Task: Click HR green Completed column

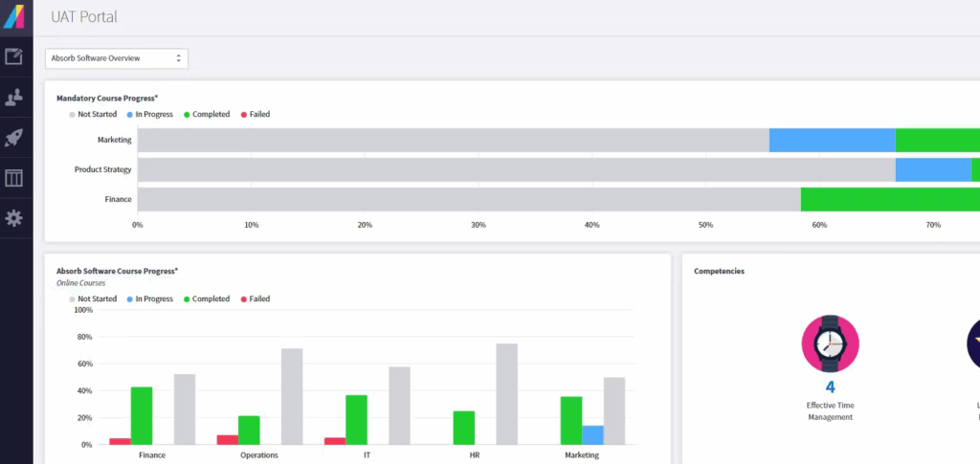Action: coord(464,428)
